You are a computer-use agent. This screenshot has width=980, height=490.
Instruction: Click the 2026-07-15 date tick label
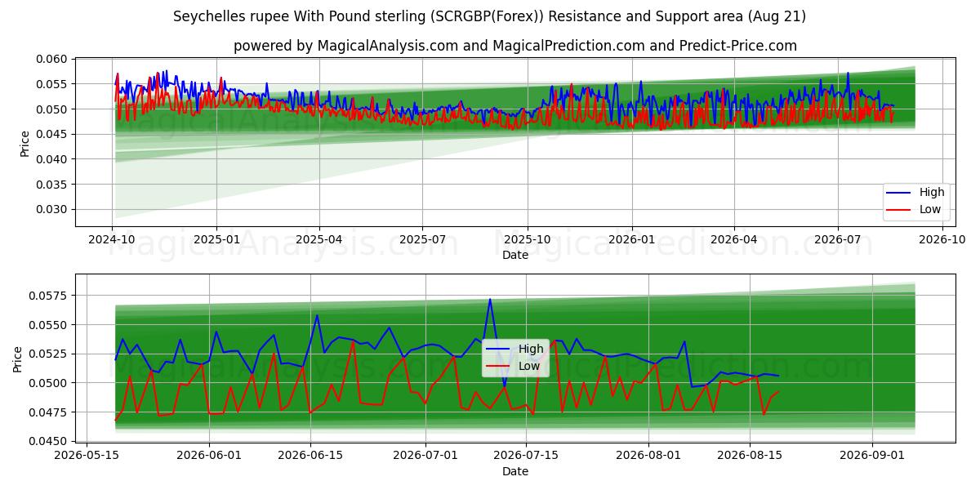click(x=528, y=456)
